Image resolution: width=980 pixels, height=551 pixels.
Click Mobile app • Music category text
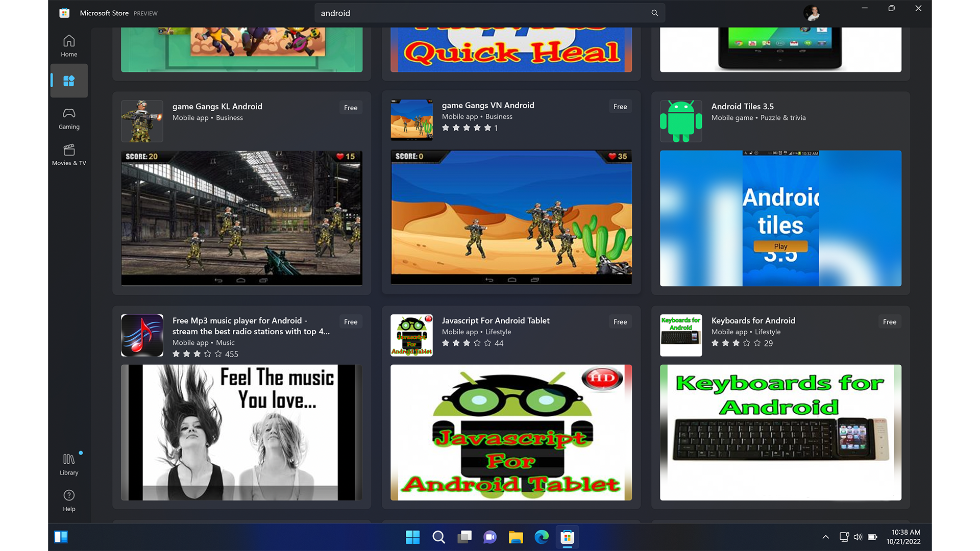[x=203, y=343]
